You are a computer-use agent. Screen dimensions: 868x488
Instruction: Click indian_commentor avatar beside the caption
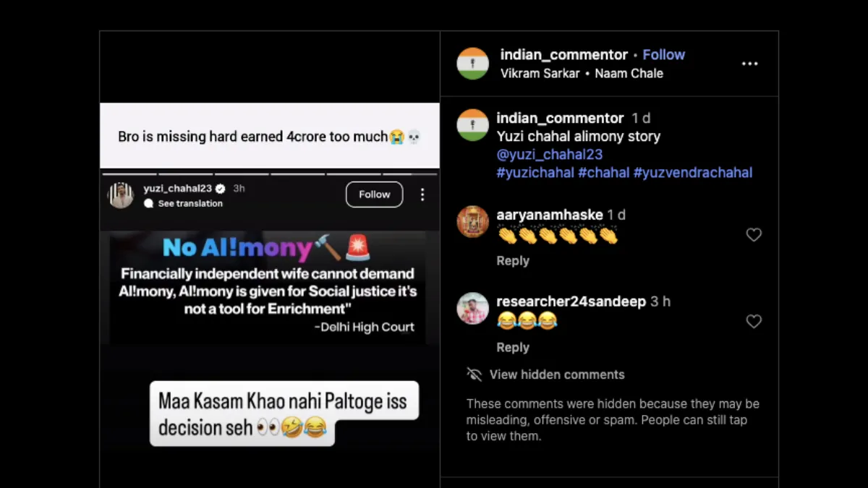tap(472, 125)
